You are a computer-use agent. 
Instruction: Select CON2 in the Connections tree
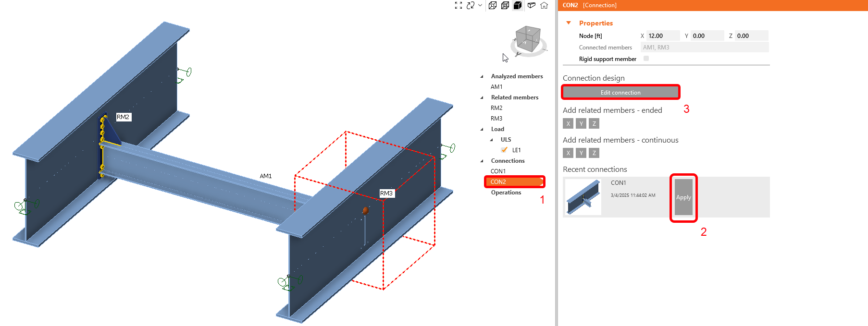tap(514, 182)
